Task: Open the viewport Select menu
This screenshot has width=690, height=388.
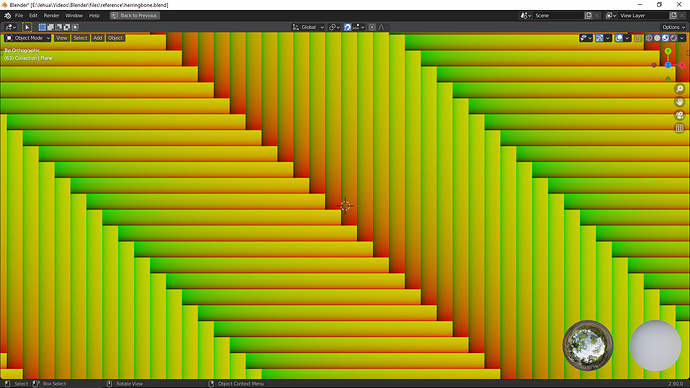Action: [x=80, y=38]
